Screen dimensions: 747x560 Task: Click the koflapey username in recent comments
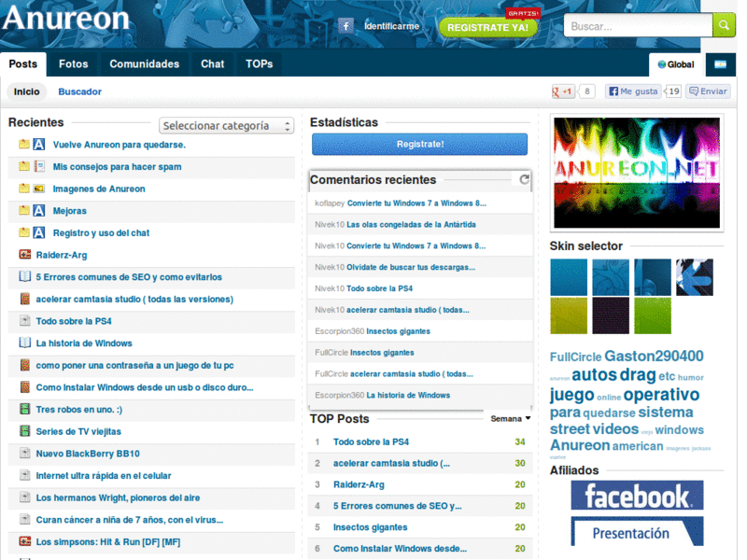coord(330,203)
